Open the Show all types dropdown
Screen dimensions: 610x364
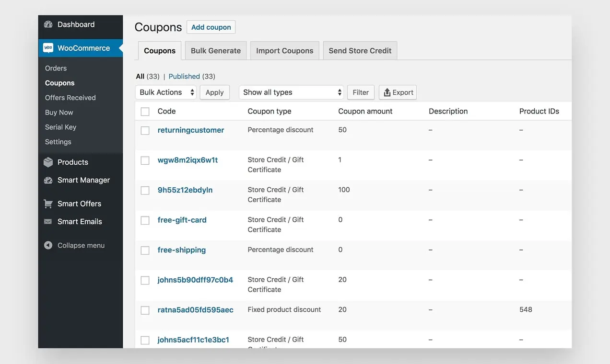point(292,92)
